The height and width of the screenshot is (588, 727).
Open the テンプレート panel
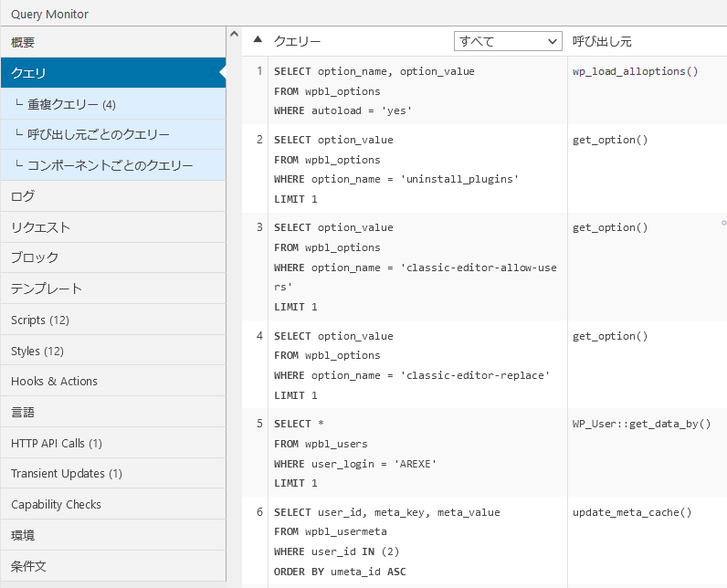point(47,289)
